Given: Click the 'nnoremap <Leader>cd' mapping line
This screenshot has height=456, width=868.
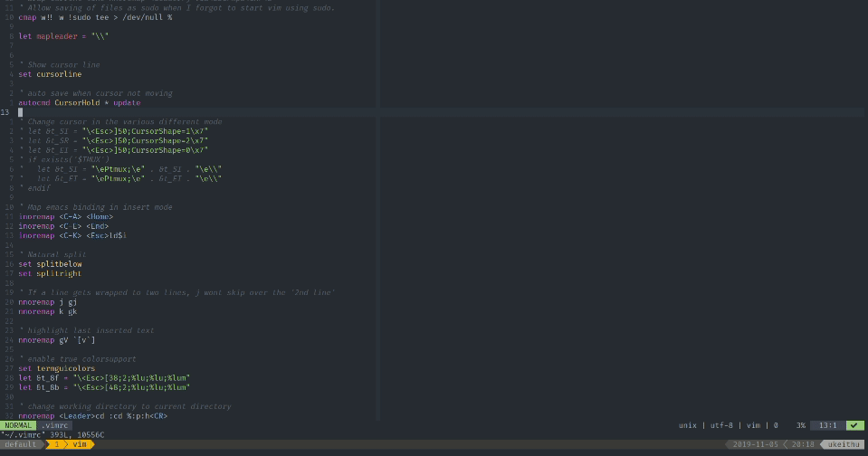Looking at the screenshot, I should click(x=93, y=415).
